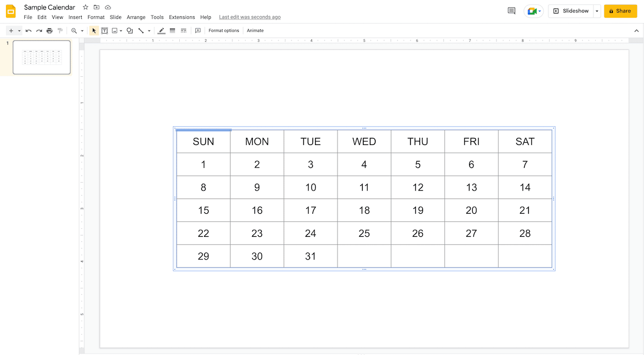Click the SUN header cell
Screen dimensions: 644x355
203,141
